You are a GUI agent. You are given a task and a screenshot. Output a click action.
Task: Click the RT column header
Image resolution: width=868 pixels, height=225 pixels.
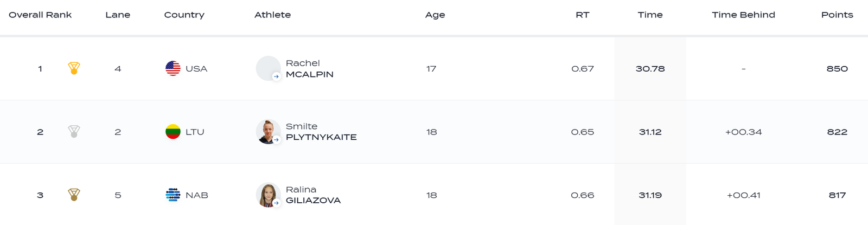click(x=582, y=15)
